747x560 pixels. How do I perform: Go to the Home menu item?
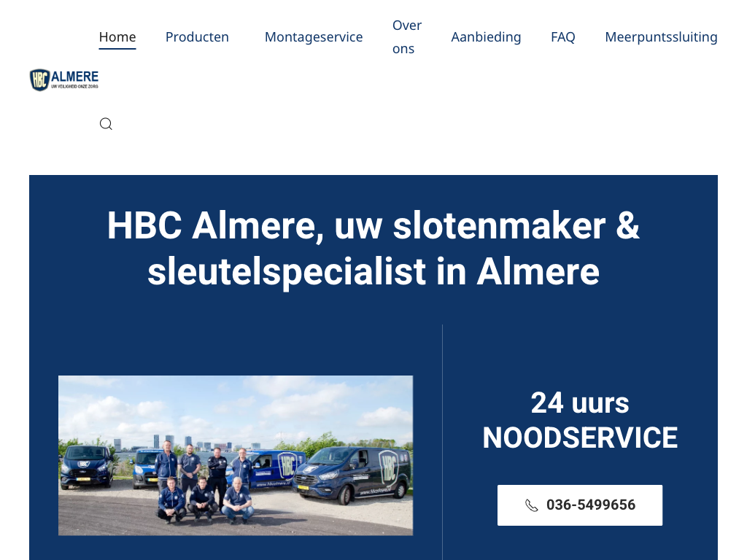click(x=117, y=37)
